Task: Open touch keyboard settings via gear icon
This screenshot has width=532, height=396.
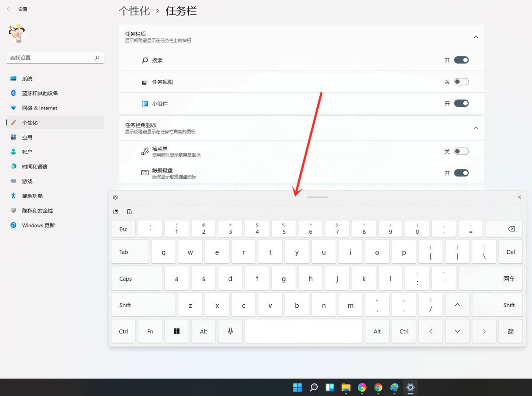Action: coord(115,197)
